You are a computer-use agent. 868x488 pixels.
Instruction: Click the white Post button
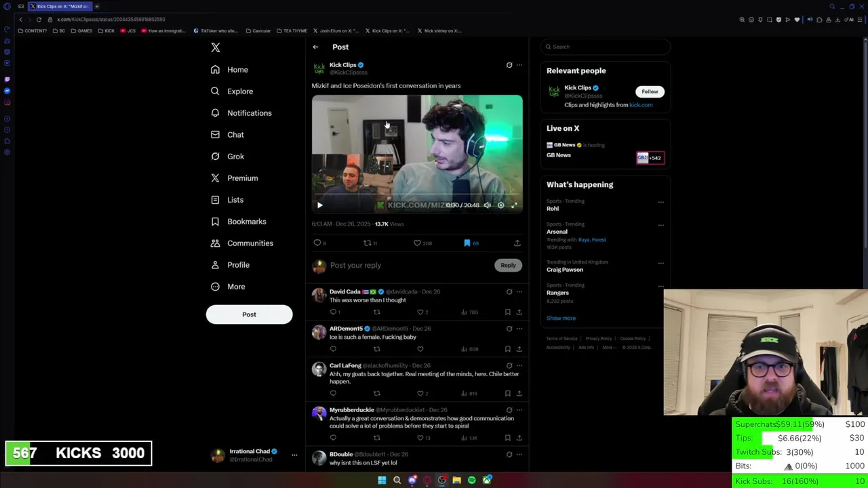(249, 314)
